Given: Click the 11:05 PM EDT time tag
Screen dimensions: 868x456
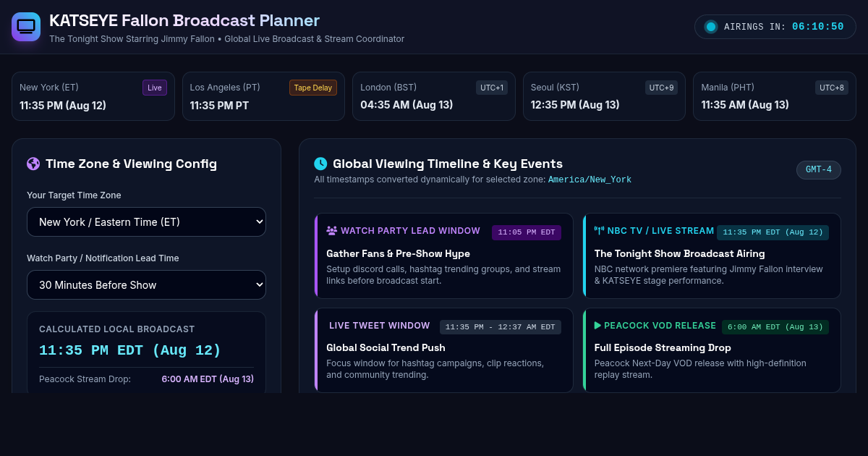Looking at the screenshot, I should click(527, 232).
